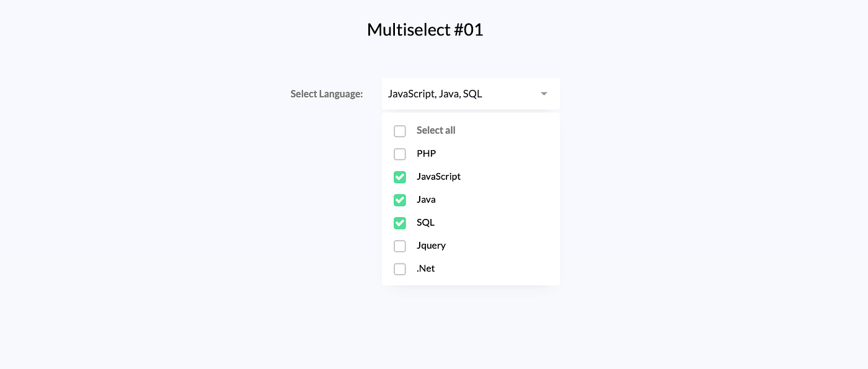This screenshot has height=369, width=868.
Task: Click the selected languages input field
Action: (459, 93)
